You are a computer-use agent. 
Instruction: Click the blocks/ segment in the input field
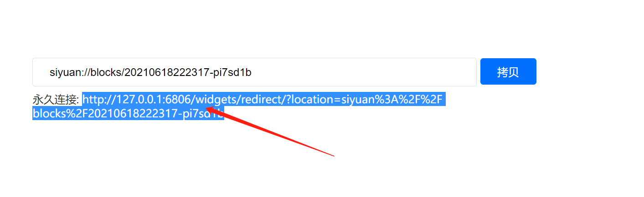(109, 72)
